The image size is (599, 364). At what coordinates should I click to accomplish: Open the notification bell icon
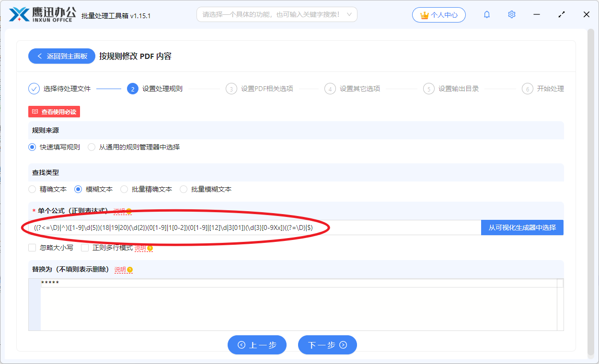pyautogui.click(x=487, y=14)
